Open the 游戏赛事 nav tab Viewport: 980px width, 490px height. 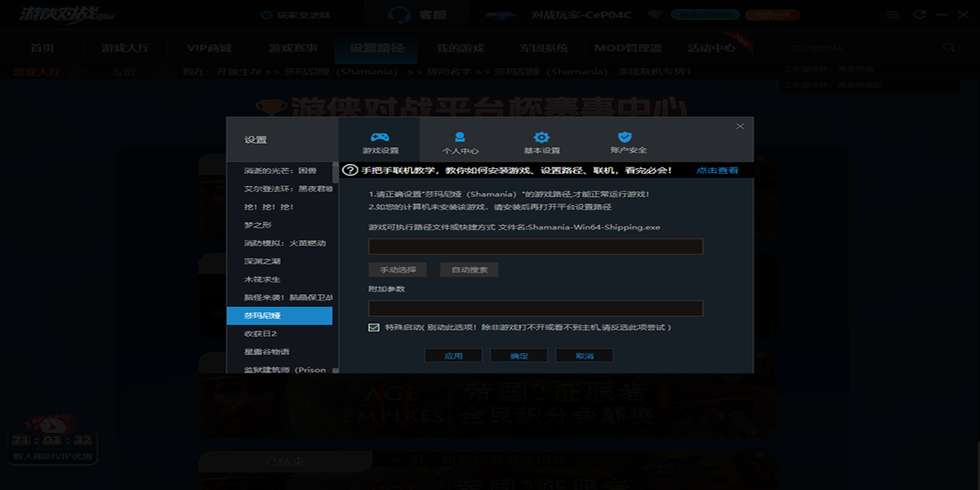[x=292, y=48]
